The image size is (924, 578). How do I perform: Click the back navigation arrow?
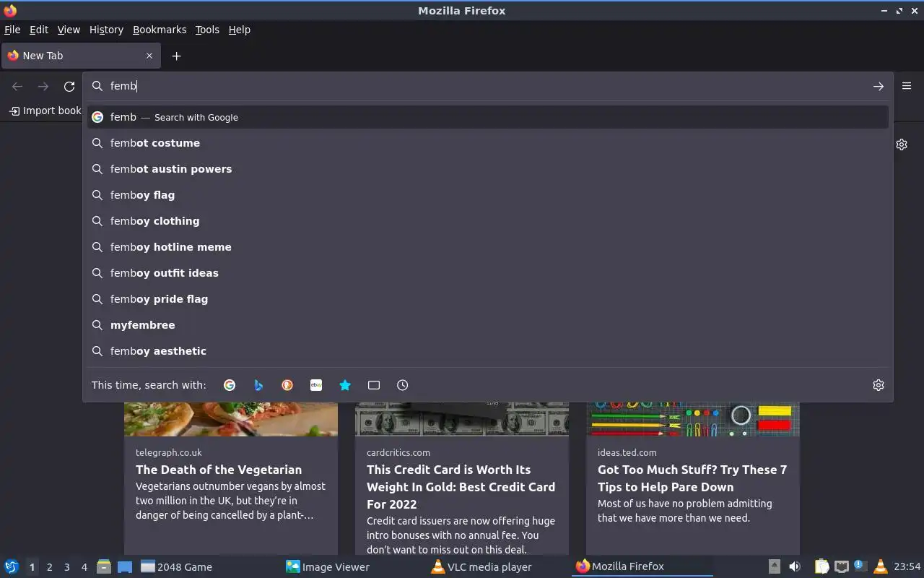[x=17, y=87]
